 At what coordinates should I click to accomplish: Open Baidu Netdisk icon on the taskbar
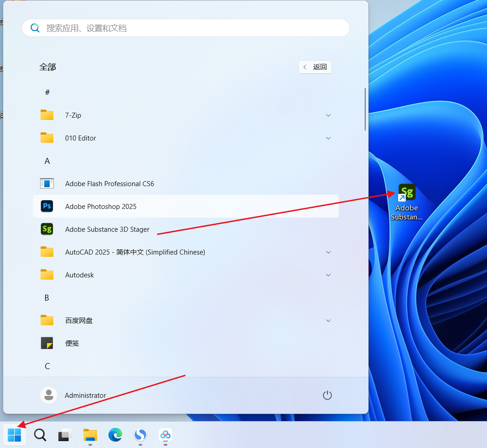click(x=165, y=435)
